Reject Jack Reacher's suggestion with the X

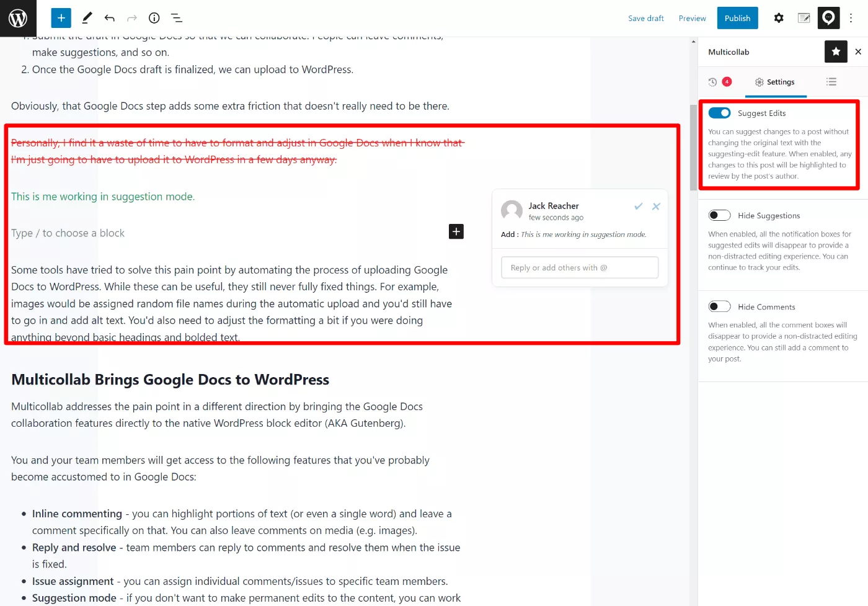click(656, 207)
